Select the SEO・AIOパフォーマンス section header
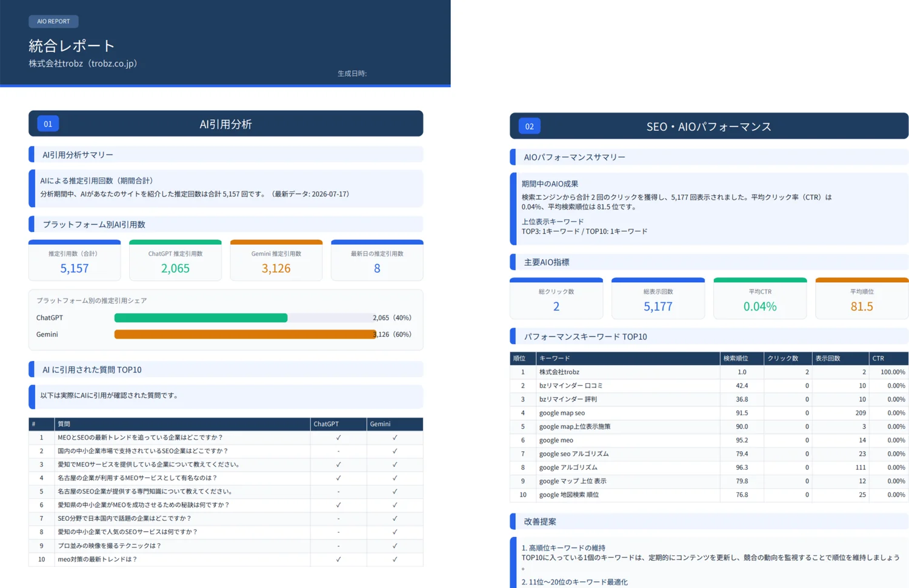 [x=709, y=126]
